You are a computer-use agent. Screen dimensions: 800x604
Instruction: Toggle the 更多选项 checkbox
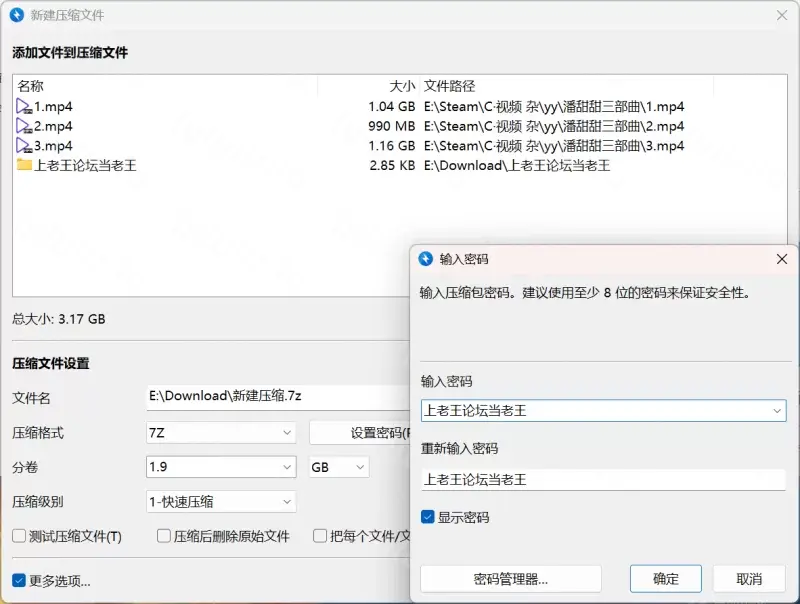[19, 580]
